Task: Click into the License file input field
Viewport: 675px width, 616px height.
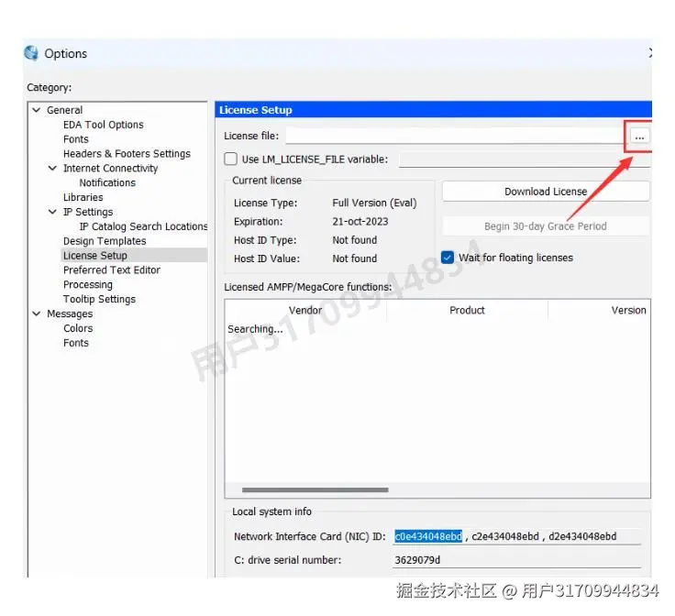Action: pos(456,136)
